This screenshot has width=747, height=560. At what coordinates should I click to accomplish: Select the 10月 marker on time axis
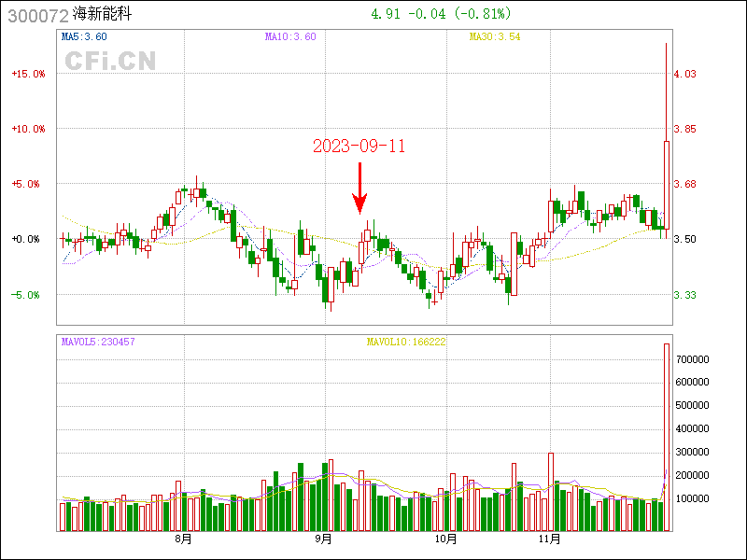(446, 539)
